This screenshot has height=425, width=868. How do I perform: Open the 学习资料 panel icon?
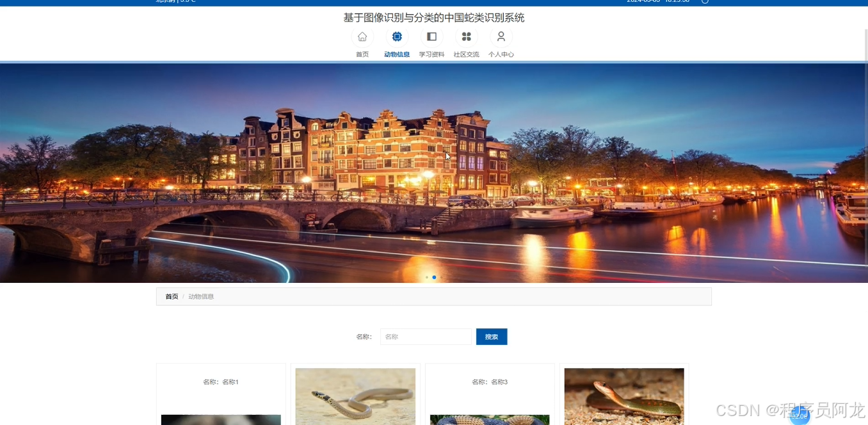pos(431,36)
